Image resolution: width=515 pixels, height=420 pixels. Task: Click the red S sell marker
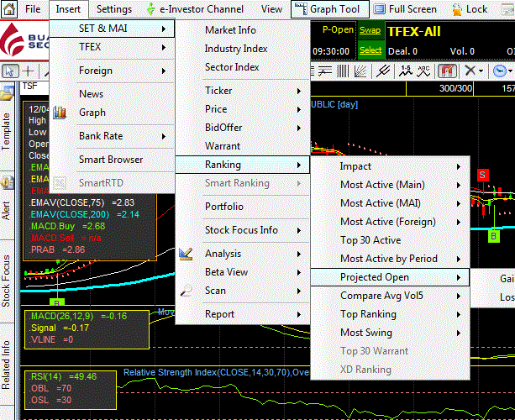482,175
